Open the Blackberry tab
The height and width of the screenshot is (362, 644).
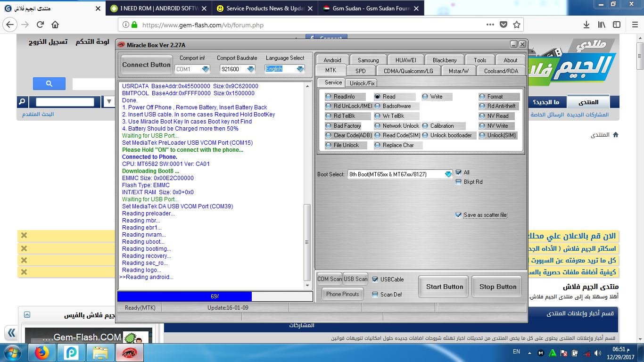click(x=445, y=60)
